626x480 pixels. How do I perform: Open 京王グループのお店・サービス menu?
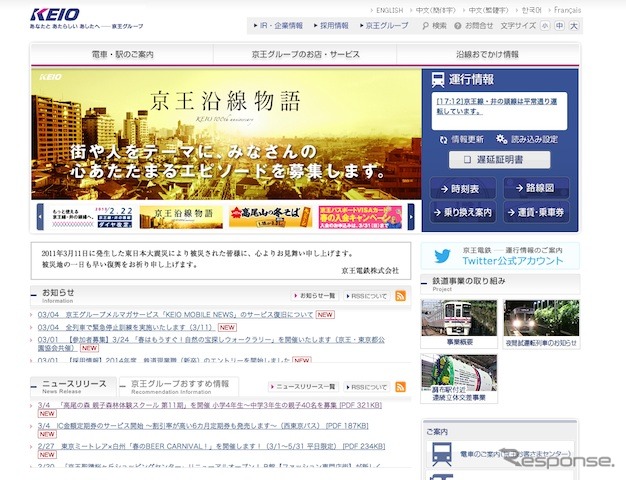point(305,54)
